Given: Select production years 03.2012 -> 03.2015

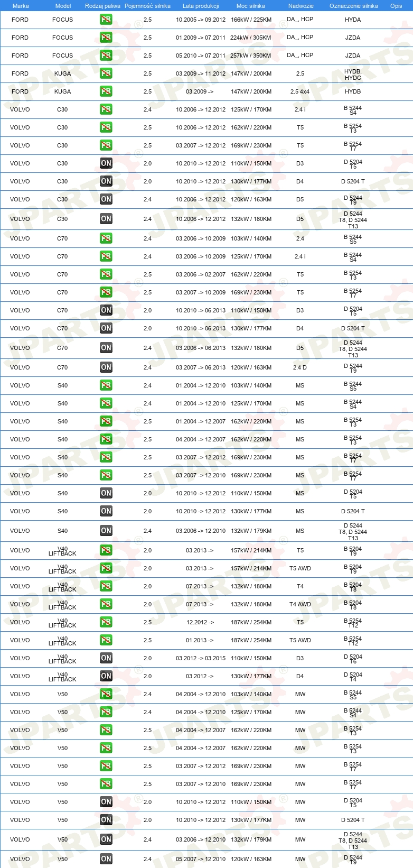Looking at the screenshot, I should coord(201,658).
